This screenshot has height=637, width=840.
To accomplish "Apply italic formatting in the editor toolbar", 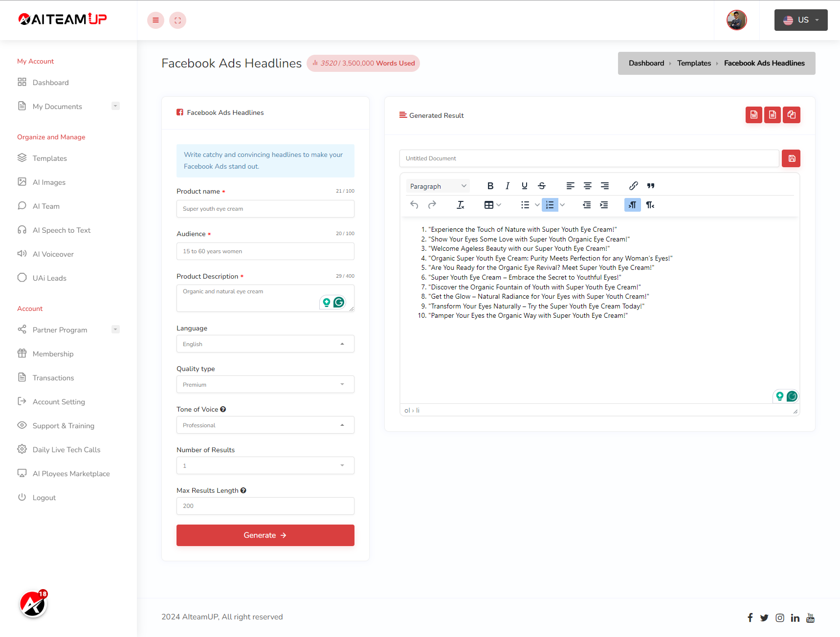I will coord(507,186).
